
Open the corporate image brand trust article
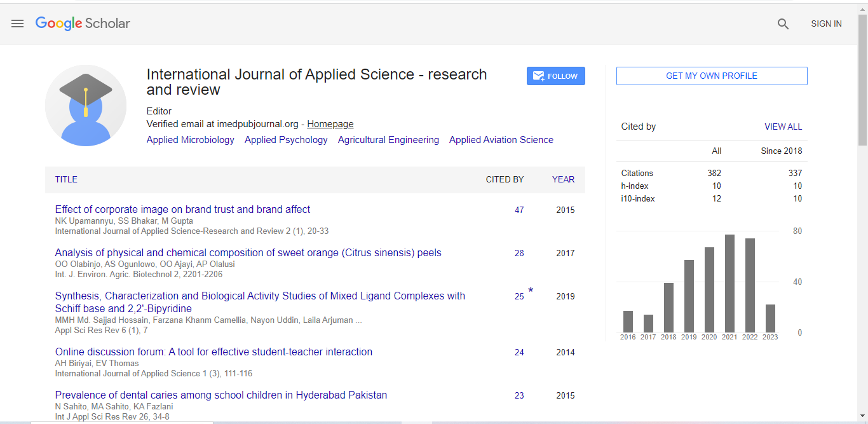182,209
